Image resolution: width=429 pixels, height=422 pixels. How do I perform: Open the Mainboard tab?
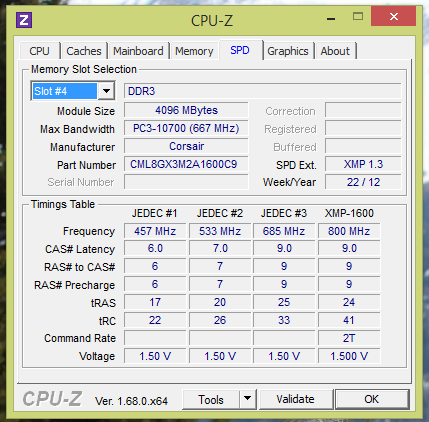point(138,51)
